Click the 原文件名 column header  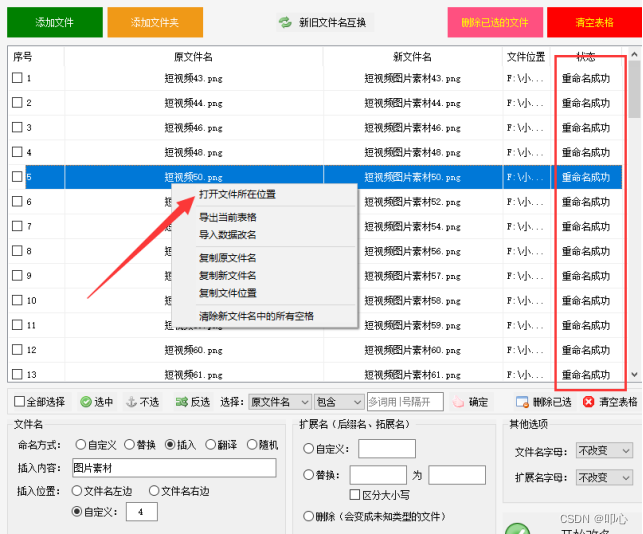pos(193,57)
